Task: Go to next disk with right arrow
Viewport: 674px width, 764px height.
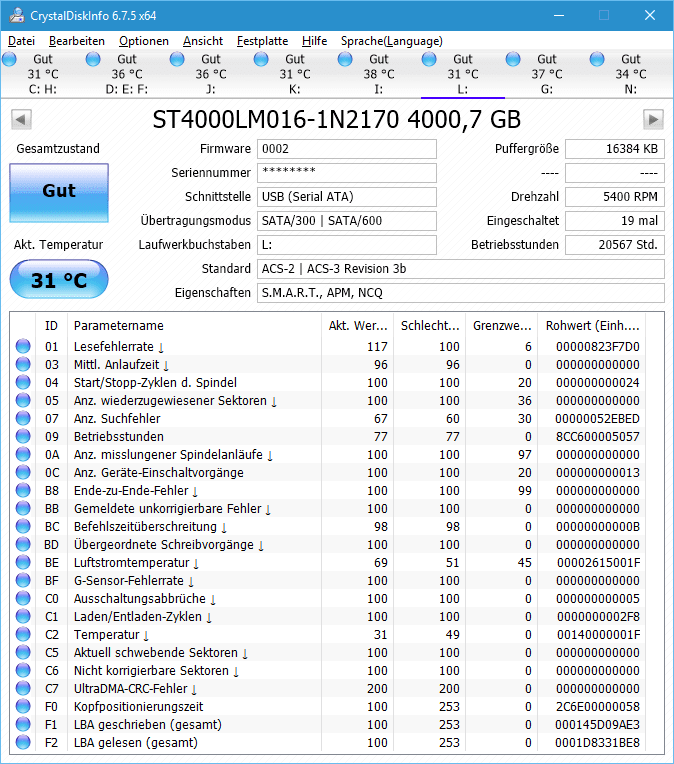Action: [653, 119]
